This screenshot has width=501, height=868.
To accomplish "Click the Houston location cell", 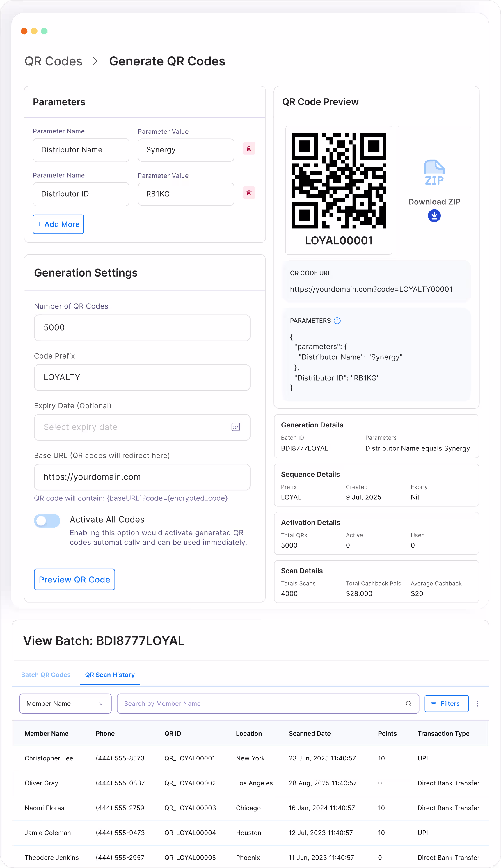I will (248, 832).
